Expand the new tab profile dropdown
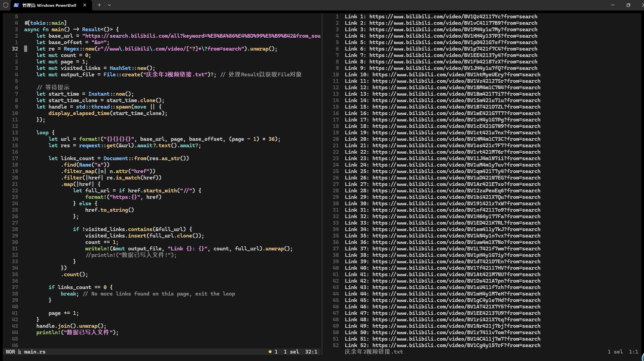This screenshot has height=361, width=644. click(x=109, y=5)
